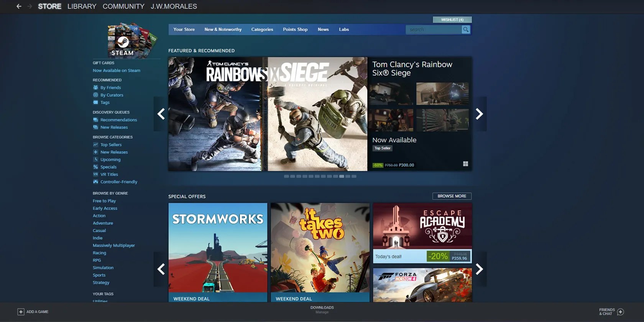The image size is (644, 322).
Task: Go back with the left arrow
Action: (19, 7)
